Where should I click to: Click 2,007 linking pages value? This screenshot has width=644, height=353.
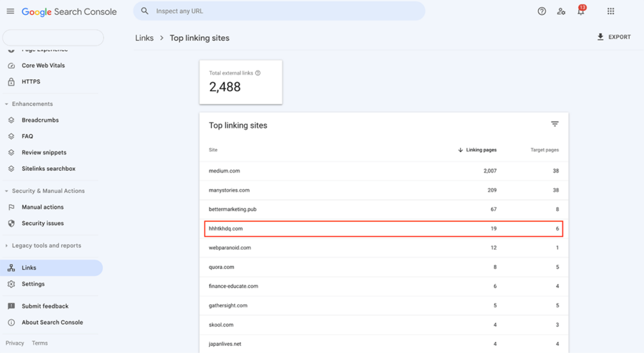[490, 171]
